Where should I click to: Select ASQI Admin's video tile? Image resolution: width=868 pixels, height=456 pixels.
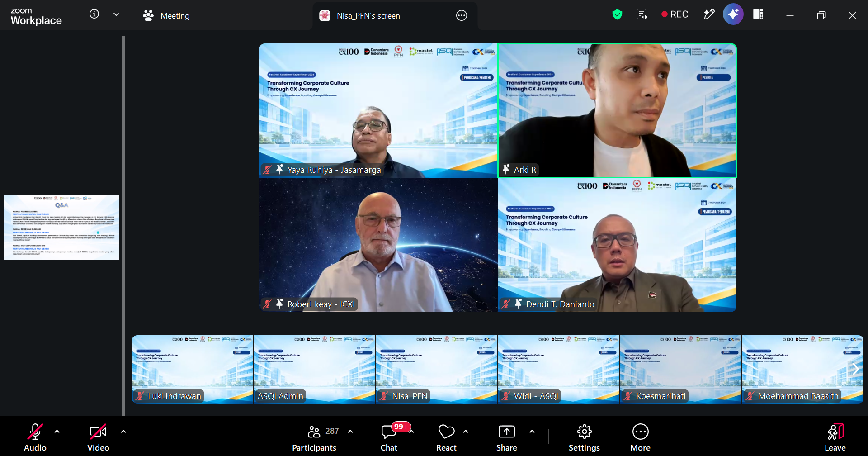(x=315, y=369)
